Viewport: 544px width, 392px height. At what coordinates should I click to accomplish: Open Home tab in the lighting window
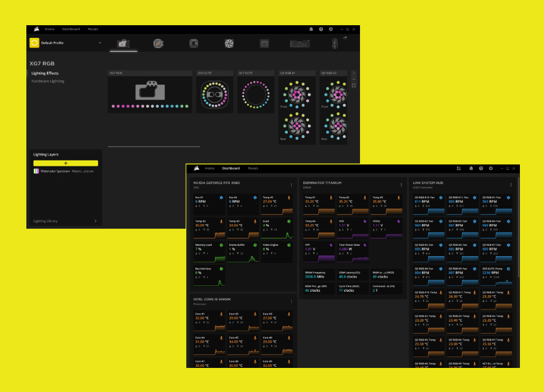50,29
